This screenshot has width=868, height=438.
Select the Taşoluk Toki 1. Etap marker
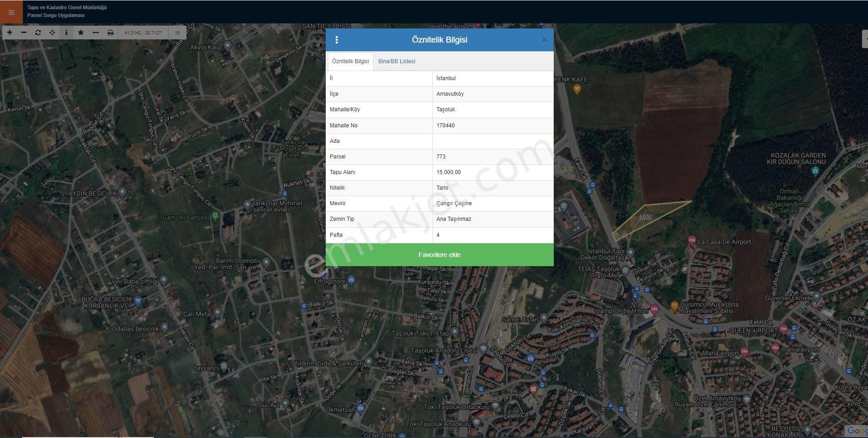(x=454, y=332)
